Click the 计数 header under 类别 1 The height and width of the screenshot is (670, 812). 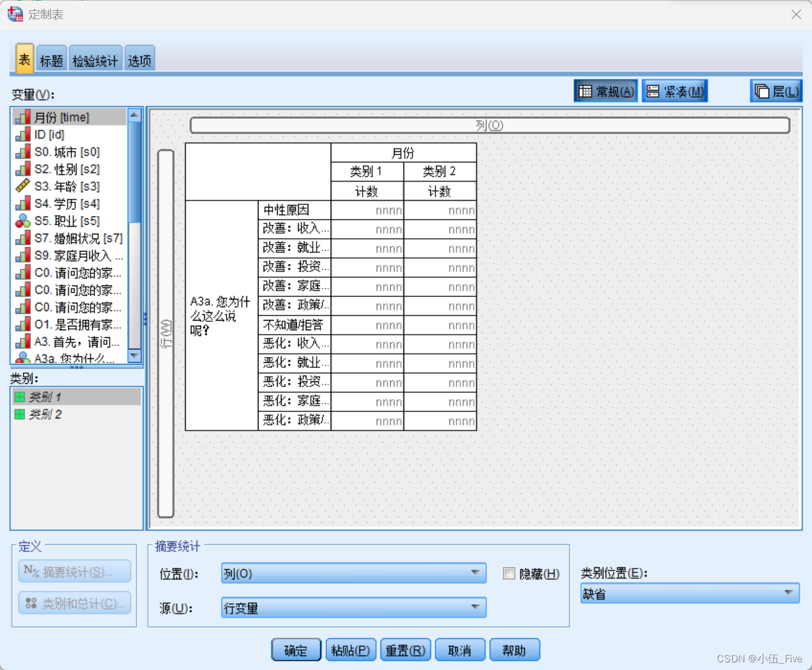tap(367, 192)
